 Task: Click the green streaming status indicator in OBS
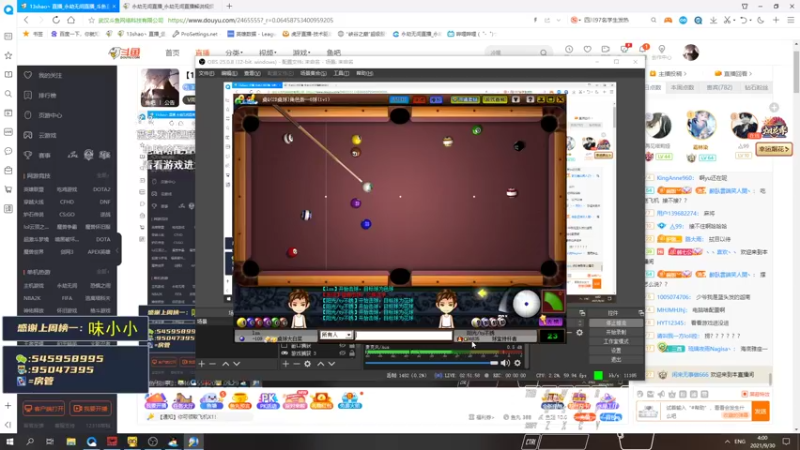point(598,376)
